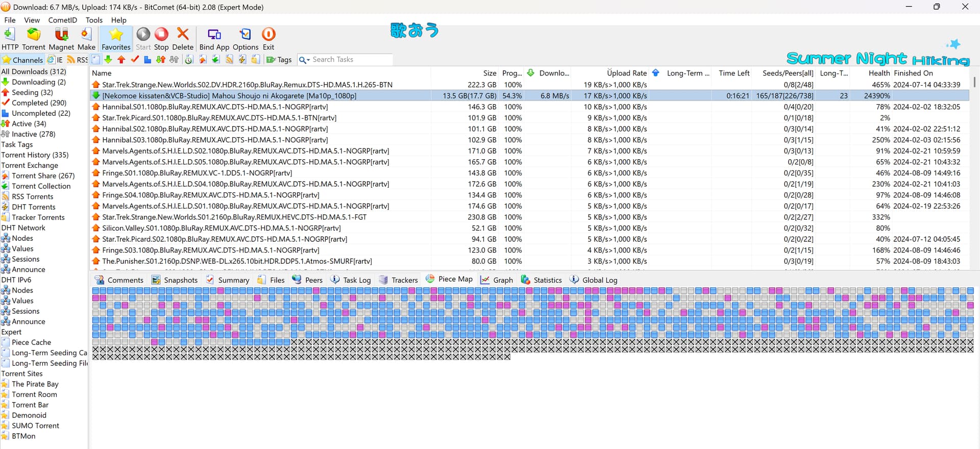
Task: Select Seeding (32) in sidebar
Action: pos(32,92)
